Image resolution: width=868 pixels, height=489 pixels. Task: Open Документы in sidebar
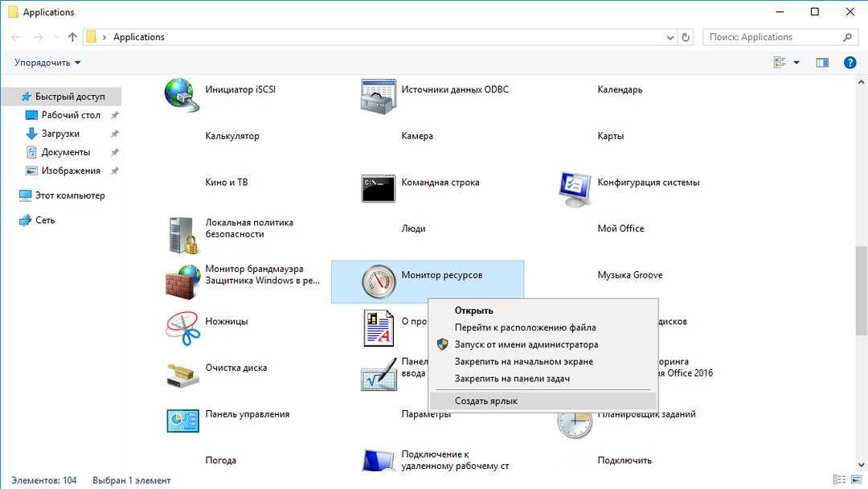(65, 152)
